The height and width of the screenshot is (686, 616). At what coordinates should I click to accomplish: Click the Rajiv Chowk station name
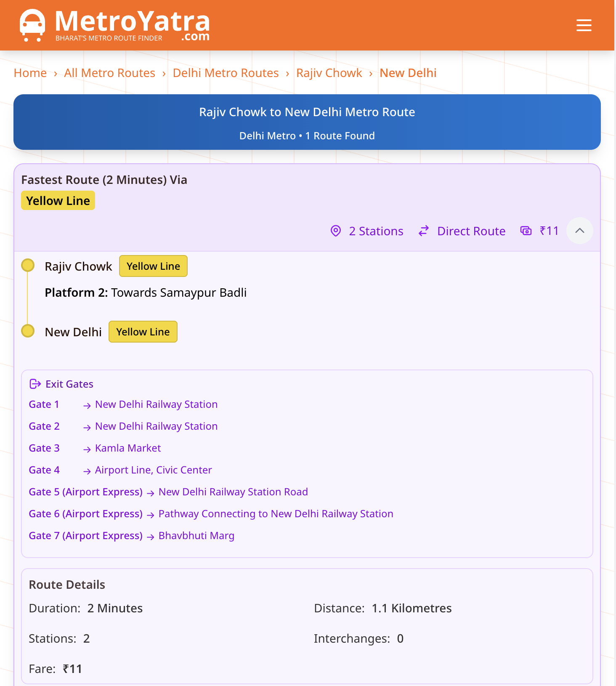[79, 266]
